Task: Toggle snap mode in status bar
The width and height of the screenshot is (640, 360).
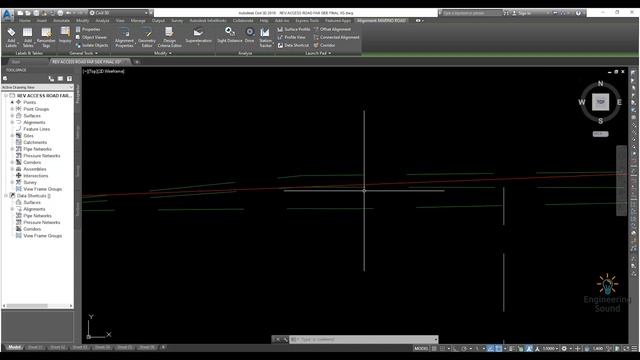Action: click(442, 349)
